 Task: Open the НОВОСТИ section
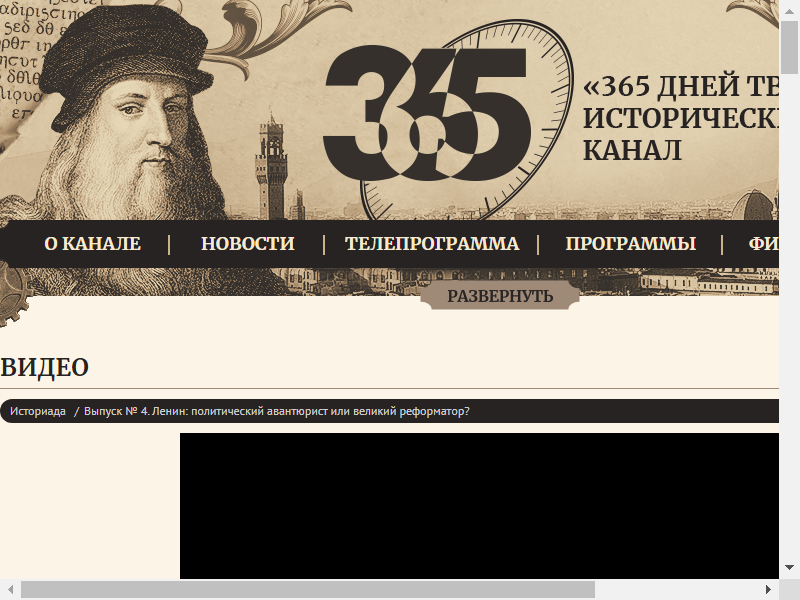point(247,244)
